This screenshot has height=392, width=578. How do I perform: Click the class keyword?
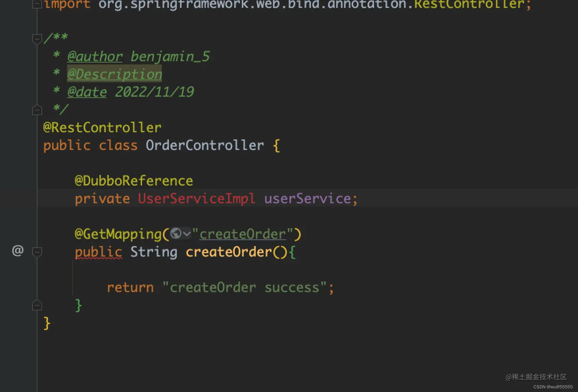coord(118,145)
